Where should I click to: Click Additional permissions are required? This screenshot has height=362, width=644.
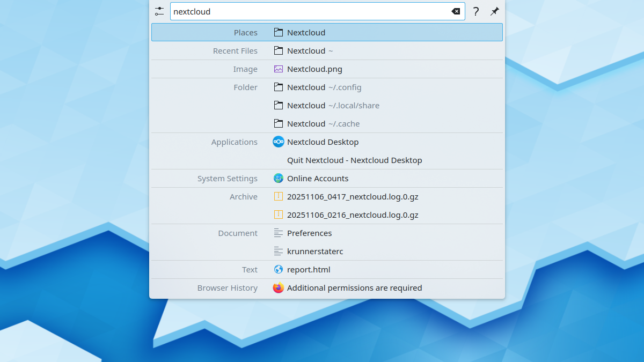pos(354,287)
